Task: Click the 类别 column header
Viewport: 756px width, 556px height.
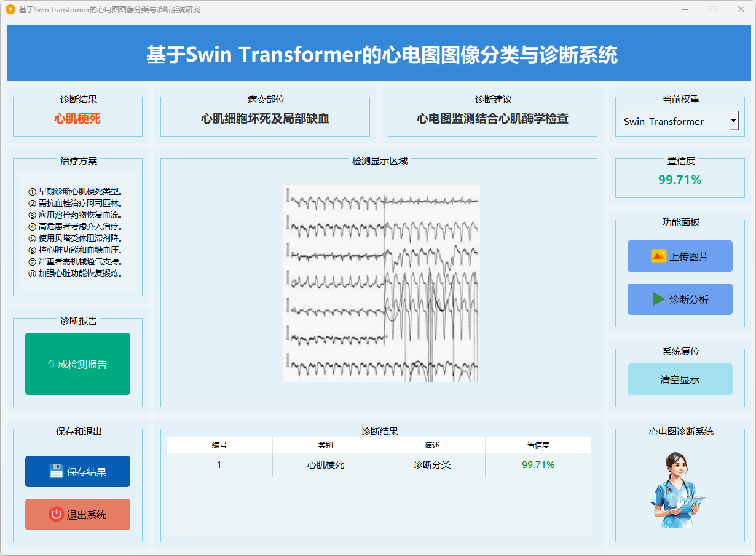Action: [x=326, y=445]
